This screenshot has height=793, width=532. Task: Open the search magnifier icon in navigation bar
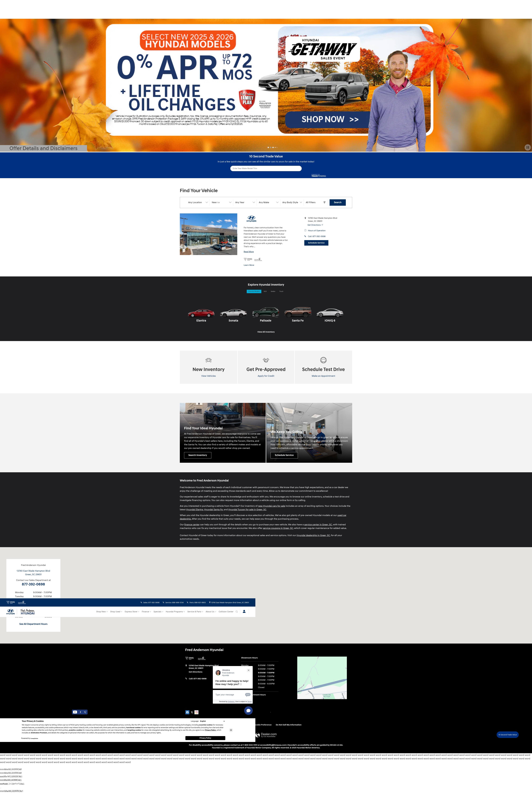pyautogui.click(x=237, y=612)
